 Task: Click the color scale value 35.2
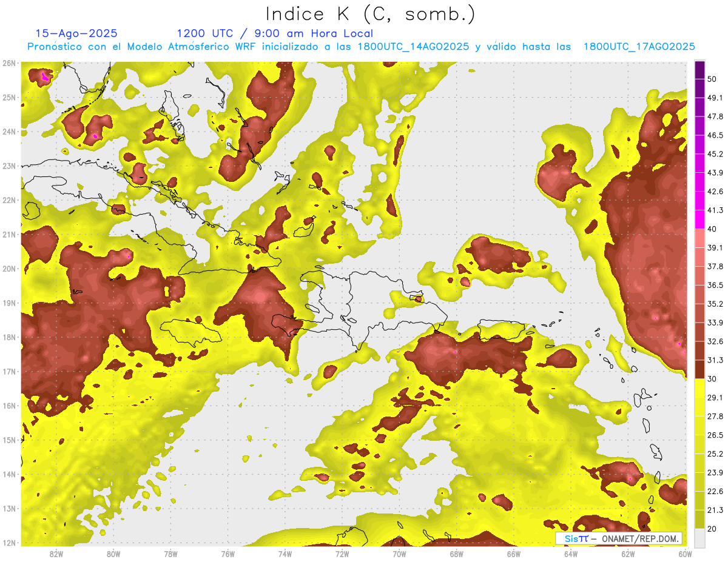tap(715, 304)
